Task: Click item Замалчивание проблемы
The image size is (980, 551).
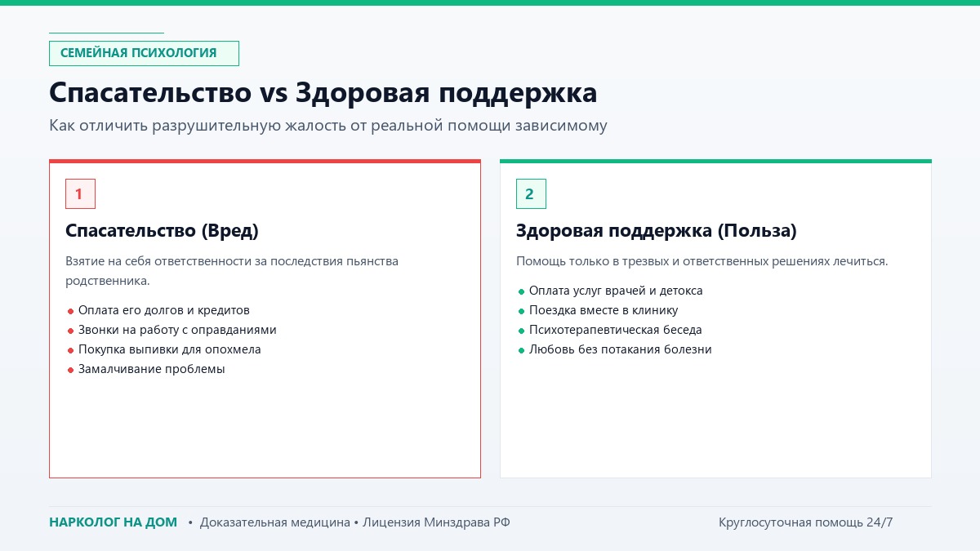Action: coord(151,369)
